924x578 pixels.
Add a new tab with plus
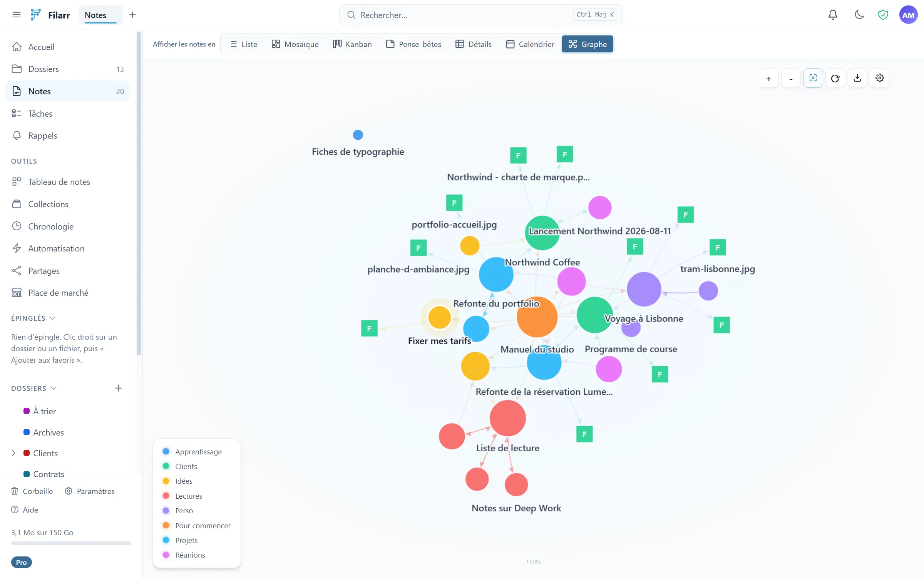point(132,15)
